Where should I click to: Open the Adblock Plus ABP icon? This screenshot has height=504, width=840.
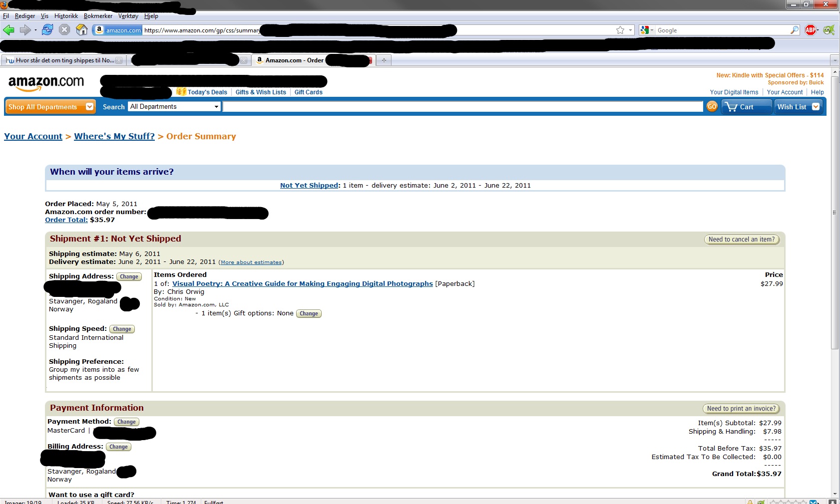[810, 30]
